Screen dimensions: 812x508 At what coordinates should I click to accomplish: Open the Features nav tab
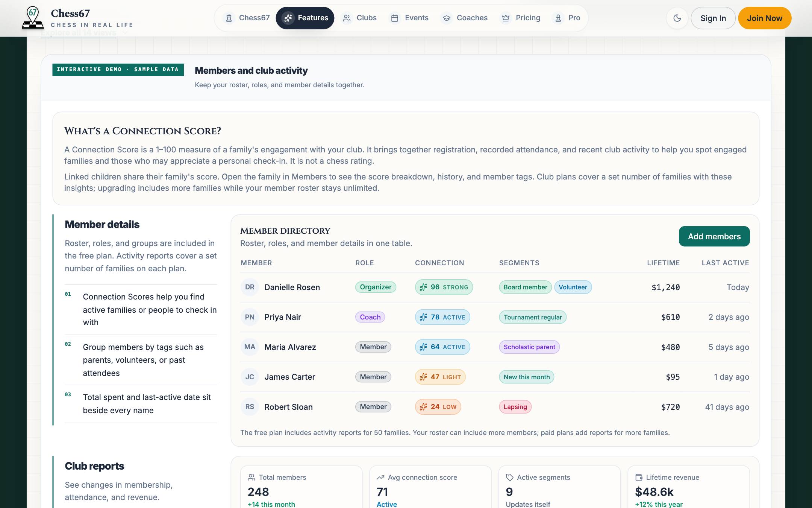click(x=305, y=18)
